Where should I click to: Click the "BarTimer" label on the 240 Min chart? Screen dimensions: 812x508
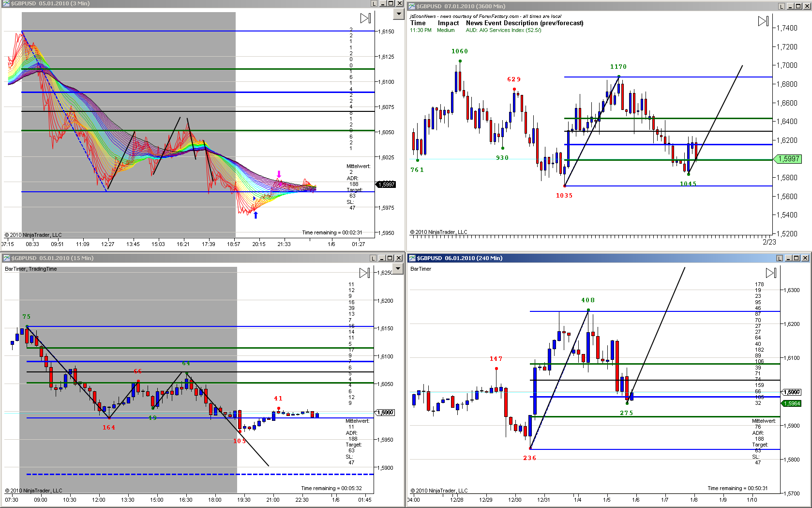(421, 269)
